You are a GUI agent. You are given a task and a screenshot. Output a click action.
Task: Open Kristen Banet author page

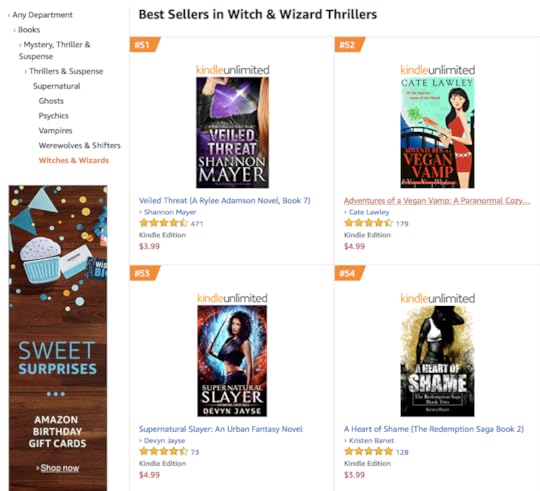(371, 440)
